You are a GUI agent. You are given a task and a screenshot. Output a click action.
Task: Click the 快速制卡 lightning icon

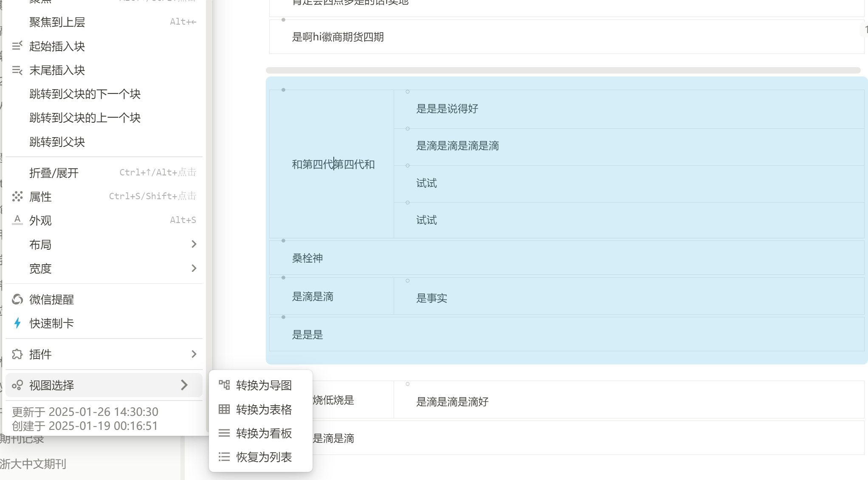[x=17, y=323]
